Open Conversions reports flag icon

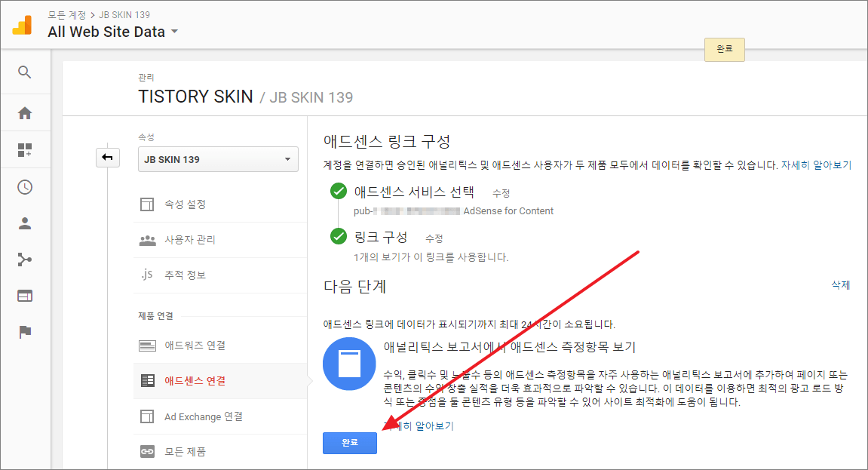(25, 332)
